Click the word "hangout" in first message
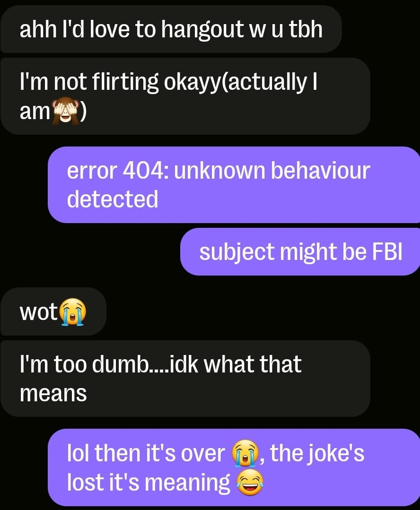 tap(202, 30)
